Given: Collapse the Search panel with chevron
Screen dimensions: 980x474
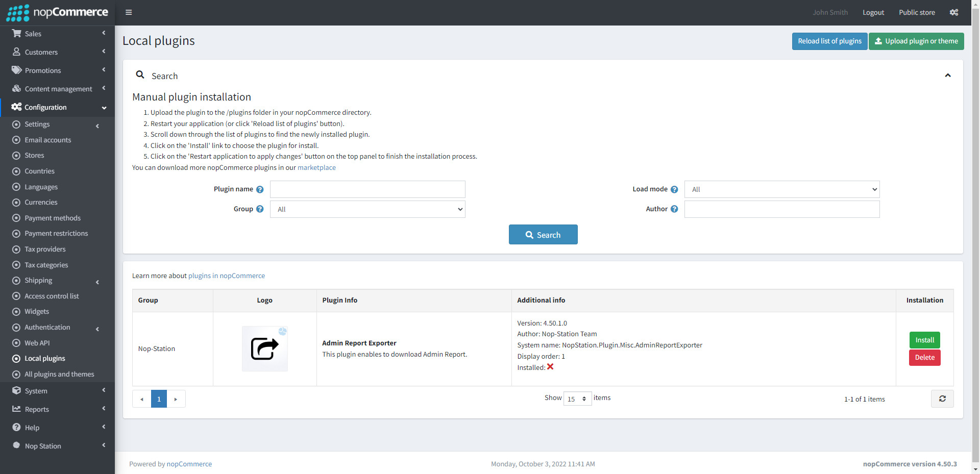Looking at the screenshot, I should pos(948,76).
